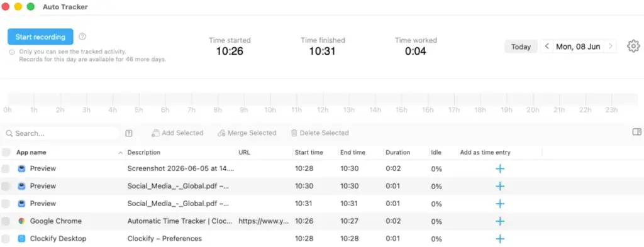The height and width of the screenshot is (247, 644).
Task: Check the Clockify Desktop row checkbox
Action: click(x=5, y=238)
